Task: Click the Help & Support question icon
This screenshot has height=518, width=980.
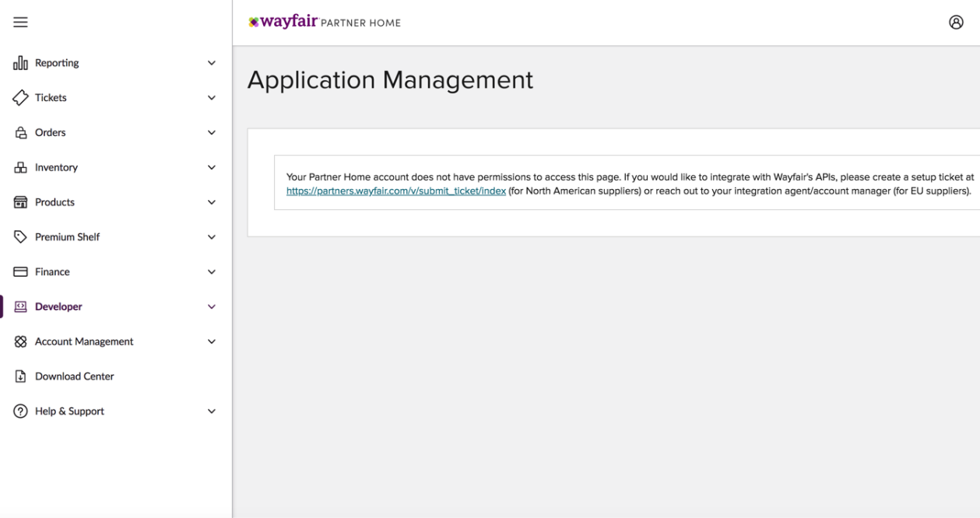Action: tap(20, 411)
